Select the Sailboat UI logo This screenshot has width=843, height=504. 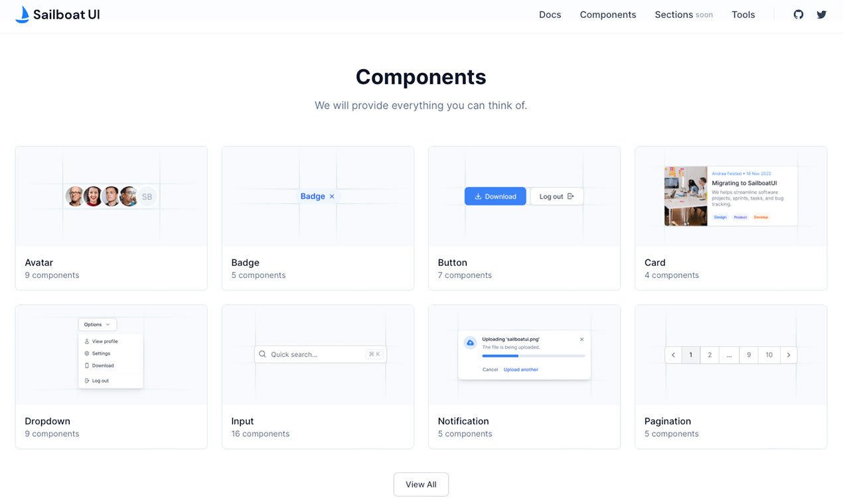[x=57, y=14]
